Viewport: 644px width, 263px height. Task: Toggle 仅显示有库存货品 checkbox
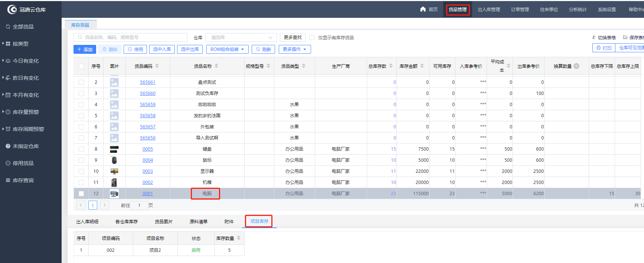click(312, 37)
